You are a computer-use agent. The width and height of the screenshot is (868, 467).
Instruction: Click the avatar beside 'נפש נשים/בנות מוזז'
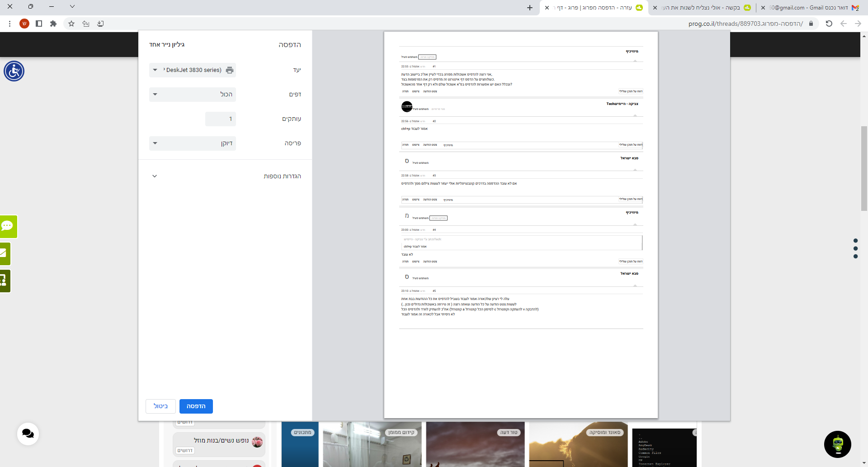257,442
